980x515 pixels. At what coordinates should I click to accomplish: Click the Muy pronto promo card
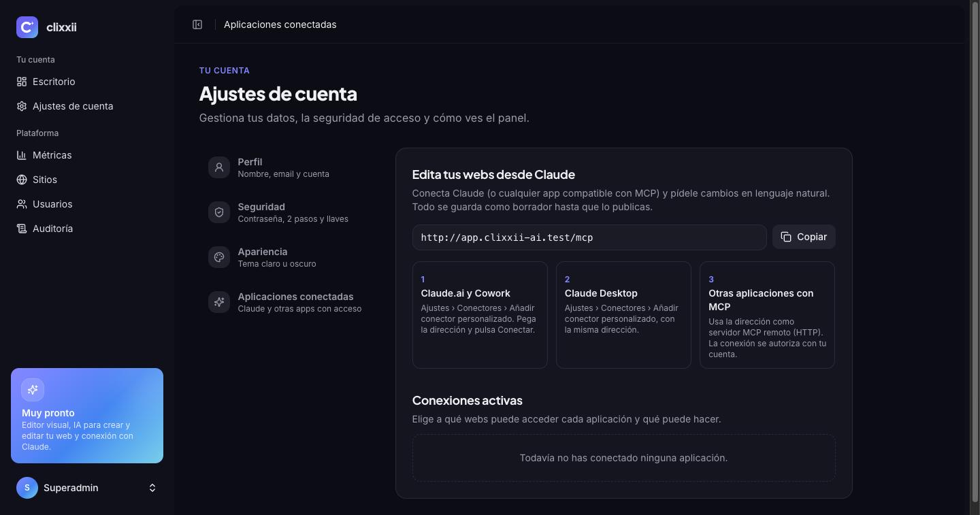coord(87,416)
